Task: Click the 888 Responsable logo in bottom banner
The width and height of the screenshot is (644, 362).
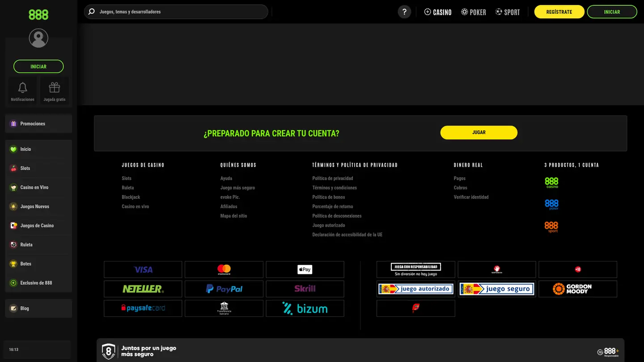Action: click(x=608, y=352)
